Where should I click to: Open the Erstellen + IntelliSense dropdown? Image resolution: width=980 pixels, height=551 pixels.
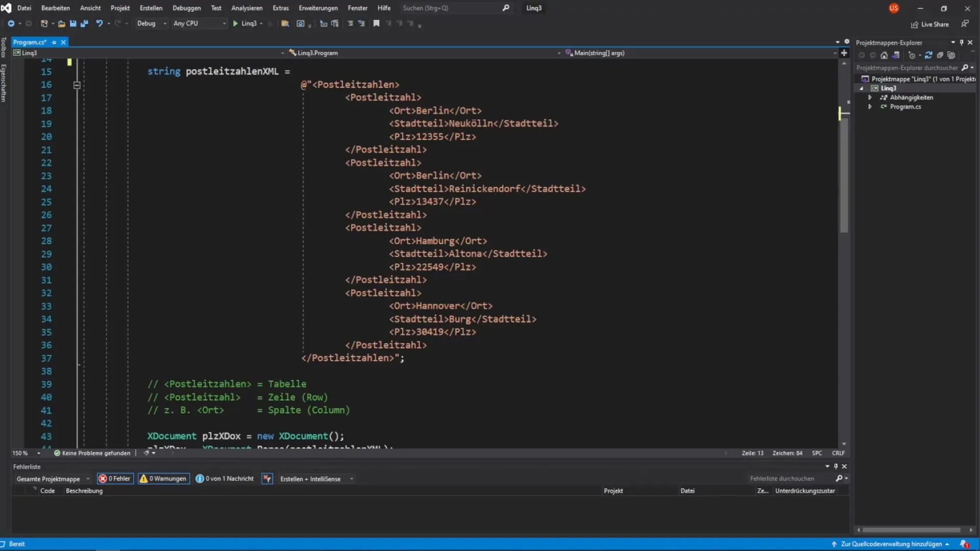click(x=316, y=479)
